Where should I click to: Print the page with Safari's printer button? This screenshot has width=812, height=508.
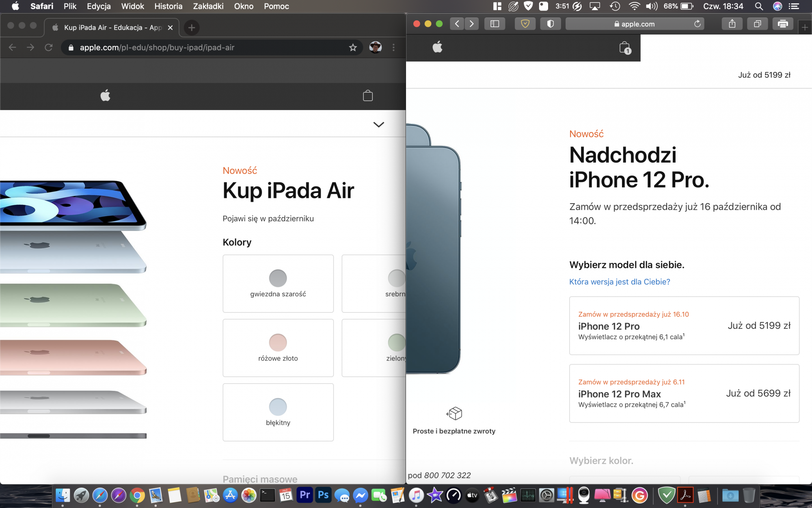point(783,24)
